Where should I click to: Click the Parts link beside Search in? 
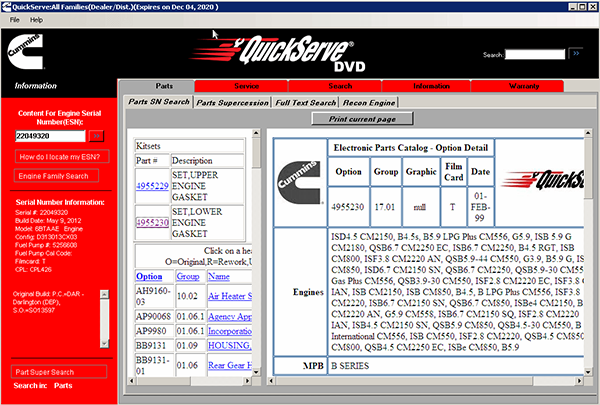63,385
